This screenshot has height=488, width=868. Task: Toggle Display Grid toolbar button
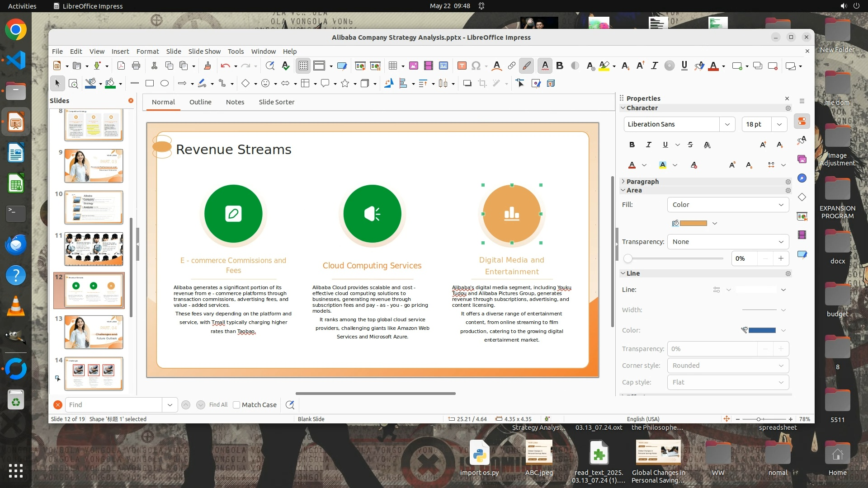303,66
